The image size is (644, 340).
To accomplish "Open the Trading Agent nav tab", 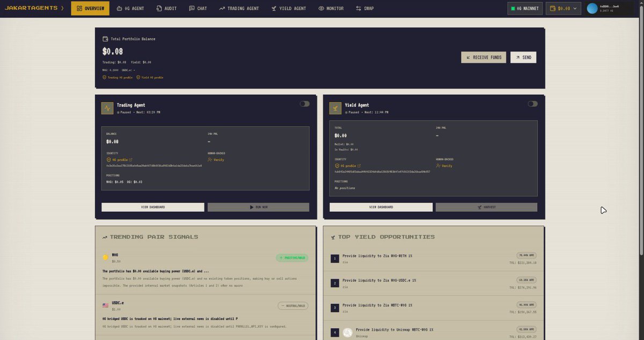I will (239, 9).
